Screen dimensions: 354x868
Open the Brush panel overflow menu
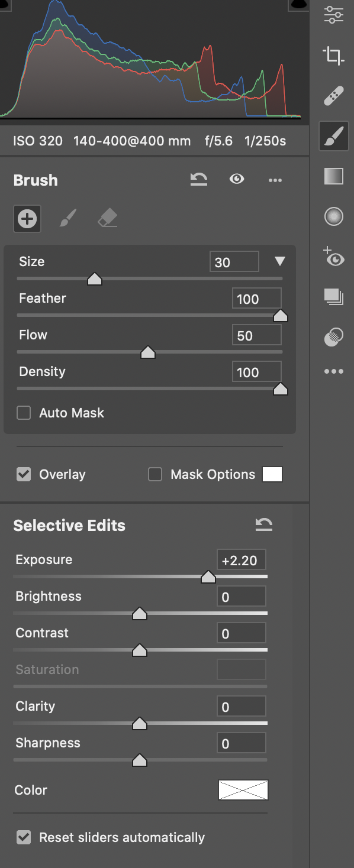[275, 180]
